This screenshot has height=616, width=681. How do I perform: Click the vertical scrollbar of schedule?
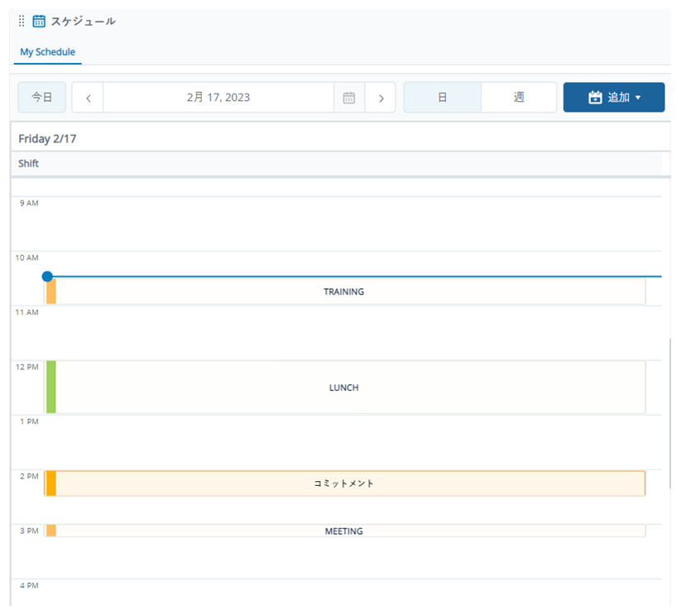(x=669, y=413)
